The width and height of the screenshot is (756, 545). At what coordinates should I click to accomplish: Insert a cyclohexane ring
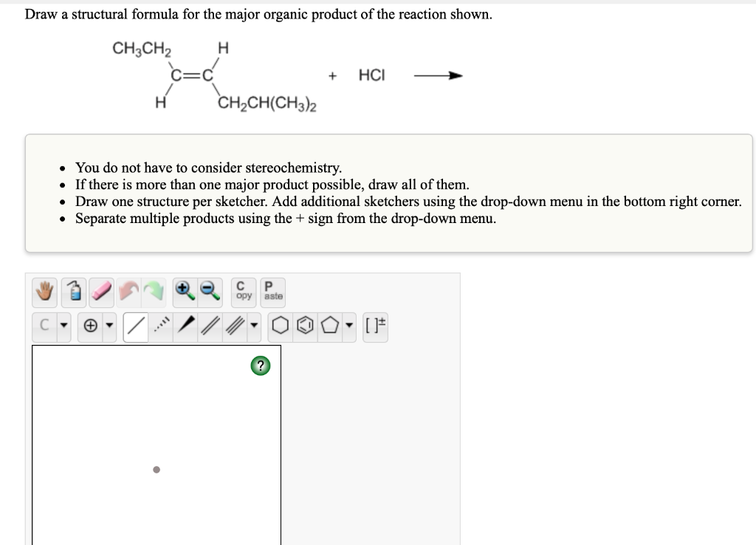coord(279,326)
